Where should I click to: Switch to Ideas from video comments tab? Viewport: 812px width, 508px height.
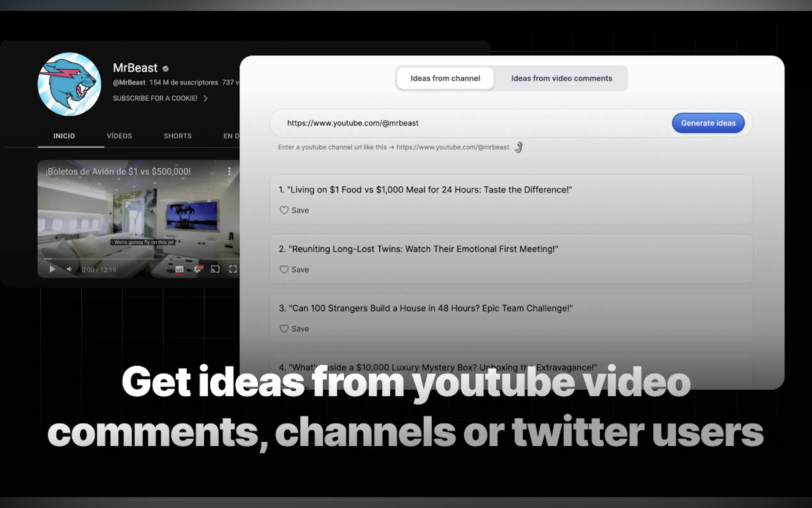click(x=561, y=78)
